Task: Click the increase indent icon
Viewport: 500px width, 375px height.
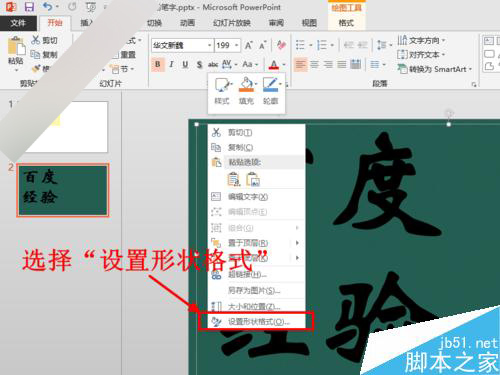Action: tap(362, 45)
